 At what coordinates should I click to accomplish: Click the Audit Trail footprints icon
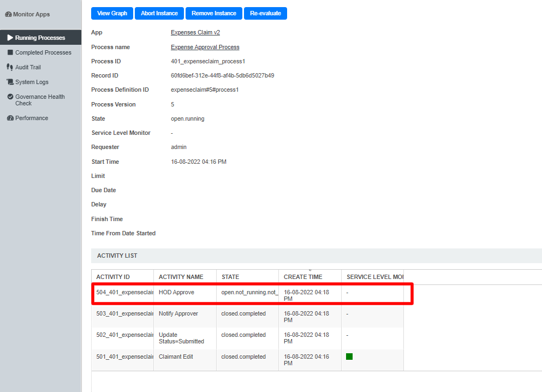point(10,67)
